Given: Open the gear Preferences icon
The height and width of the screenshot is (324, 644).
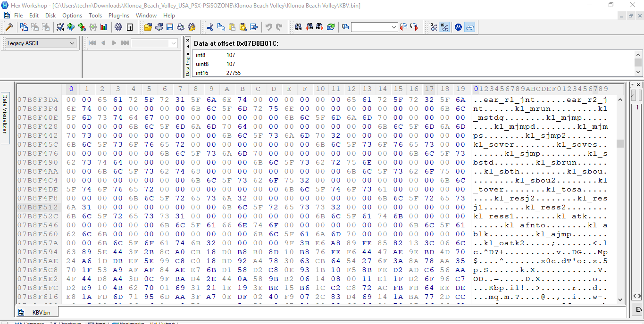Looking at the screenshot, I should pos(118,27).
